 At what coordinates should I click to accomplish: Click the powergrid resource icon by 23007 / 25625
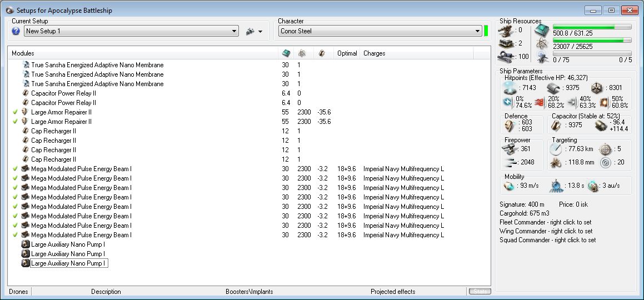click(541, 43)
